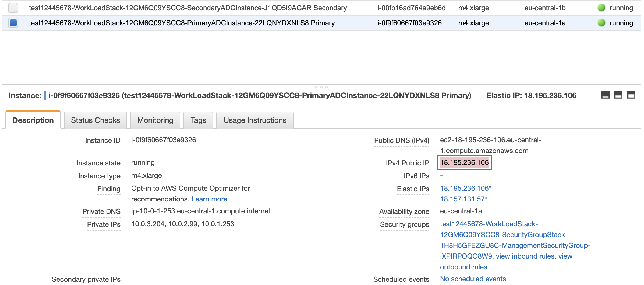Screen dimensions: 644x285
Task: Open Elastic IP 18.157.131.57 link
Action: coord(463,199)
